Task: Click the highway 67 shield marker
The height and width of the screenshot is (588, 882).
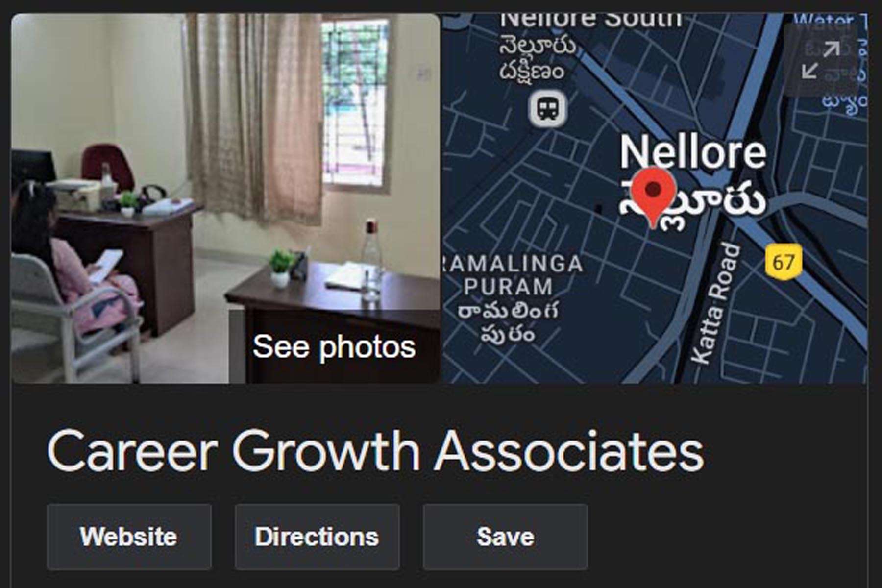Action: tap(783, 262)
